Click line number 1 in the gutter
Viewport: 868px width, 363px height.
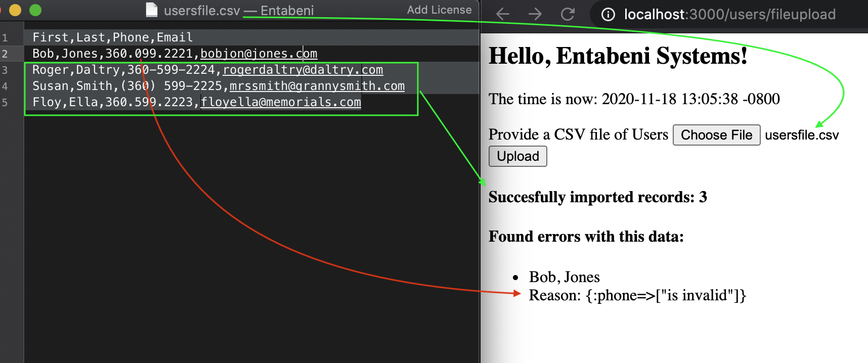click(x=5, y=38)
